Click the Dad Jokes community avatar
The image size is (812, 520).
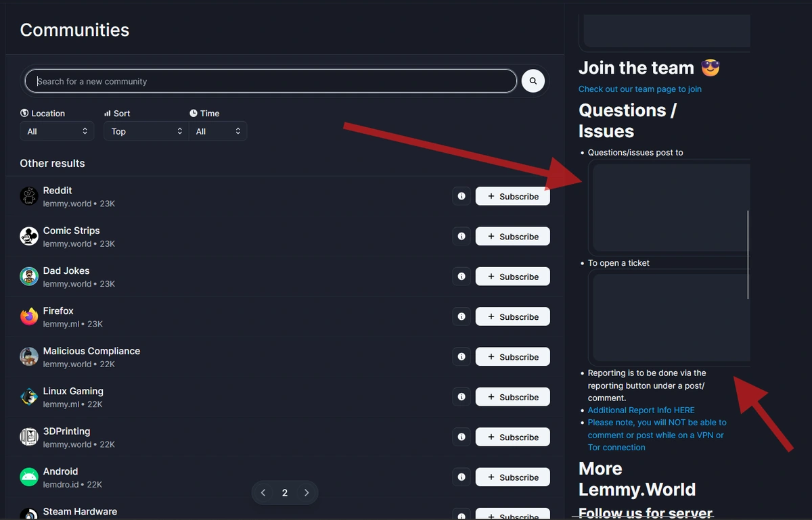(29, 277)
